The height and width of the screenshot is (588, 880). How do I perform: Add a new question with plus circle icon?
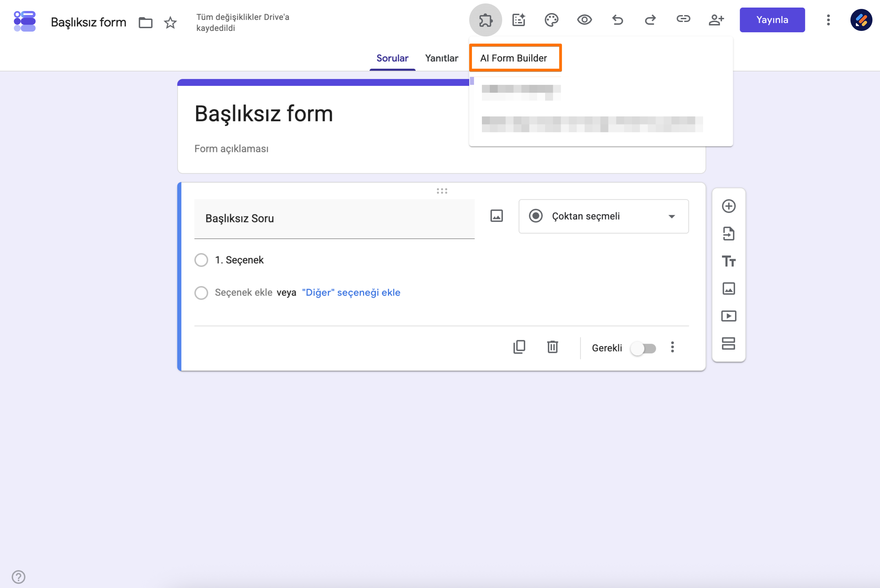(728, 206)
